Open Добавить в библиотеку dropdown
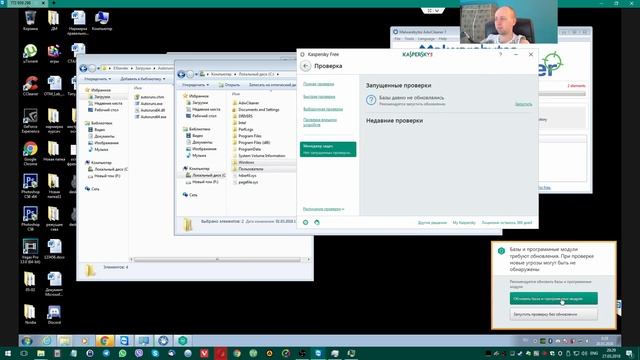640x360 pixels. (142, 79)
